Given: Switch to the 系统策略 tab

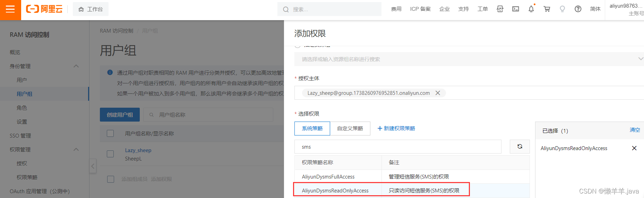Looking at the screenshot, I should click(312, 129).
